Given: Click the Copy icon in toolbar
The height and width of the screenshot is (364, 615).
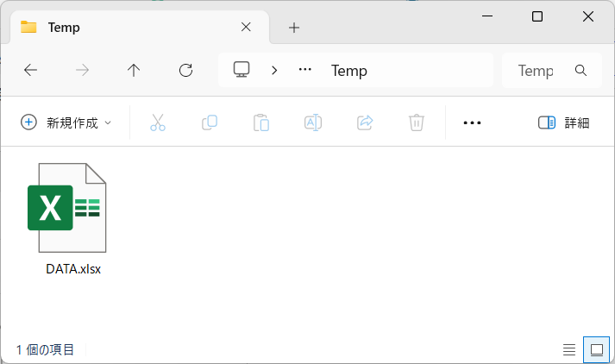Looking at the screenshot, I should pyautogui.click(x=210, y=122).
